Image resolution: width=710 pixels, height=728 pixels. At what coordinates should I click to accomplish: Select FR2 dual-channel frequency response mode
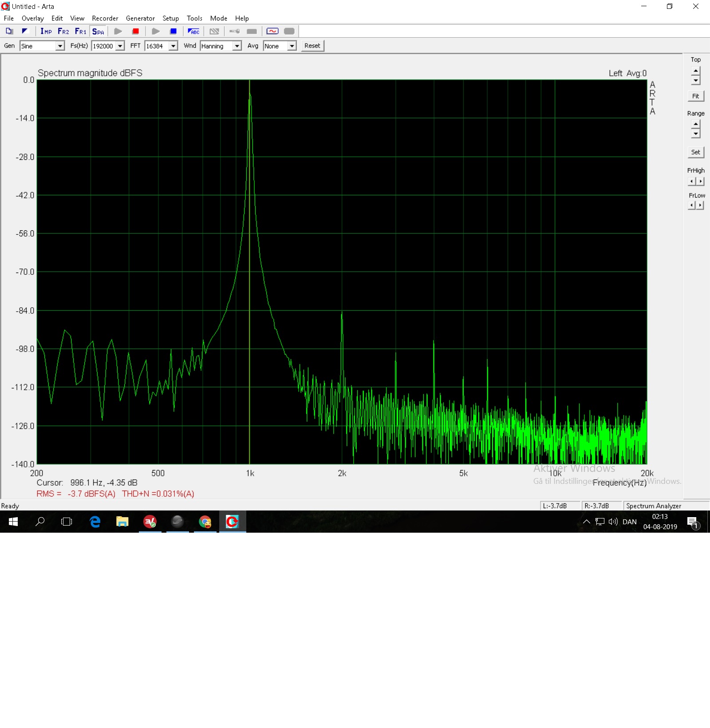63,31
